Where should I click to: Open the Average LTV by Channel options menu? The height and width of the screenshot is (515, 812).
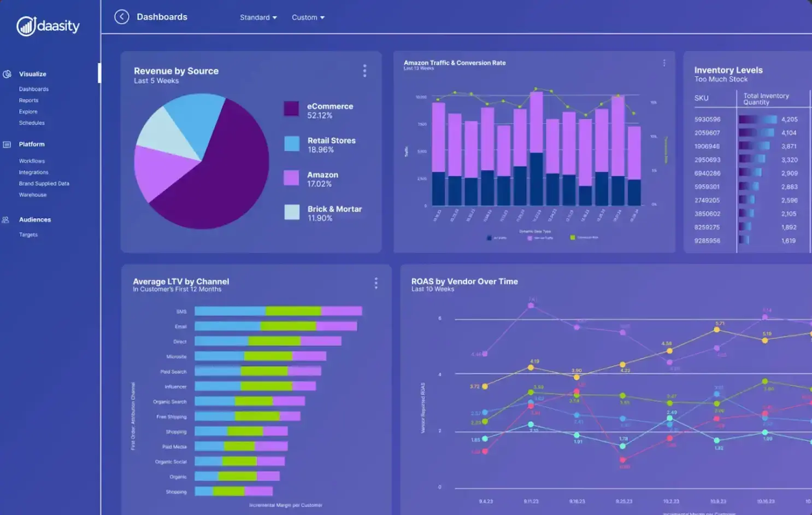(376, 283)
